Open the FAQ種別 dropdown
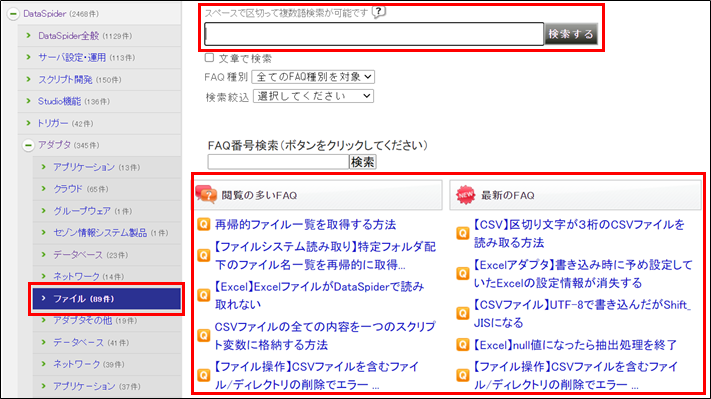The image size is (711, 399). 313,77
